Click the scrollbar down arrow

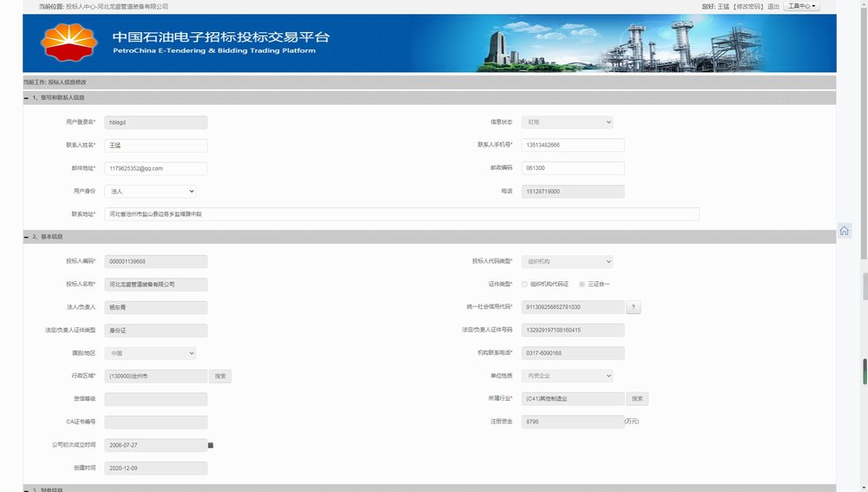tap(864, 489)
